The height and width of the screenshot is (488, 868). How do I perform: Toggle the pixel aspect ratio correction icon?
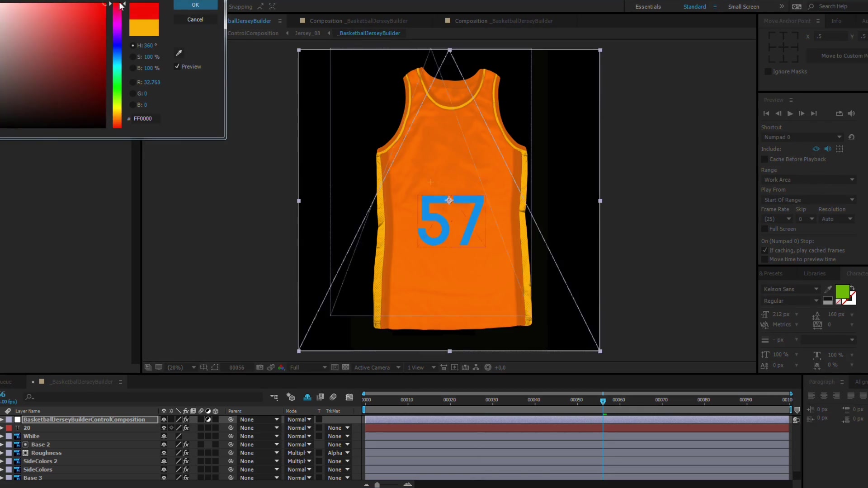point(443,367)
